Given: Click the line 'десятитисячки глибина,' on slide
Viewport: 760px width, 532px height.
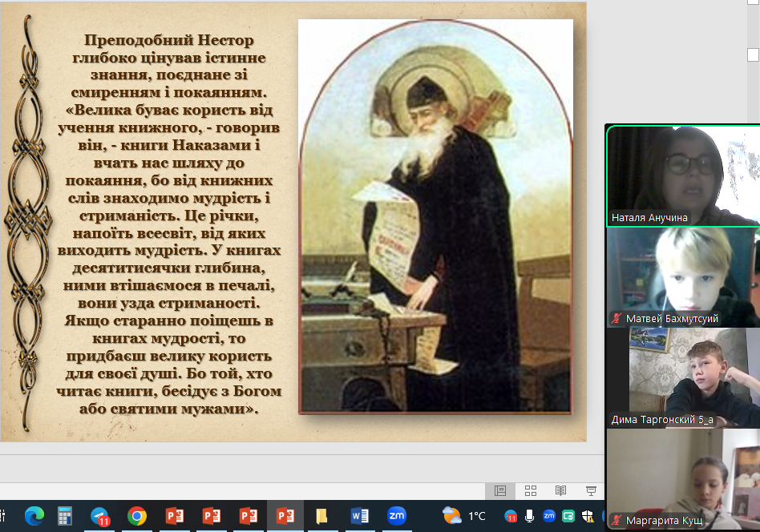Looking at the screenshot, I should pyautogui.click(x=169, y=268).
